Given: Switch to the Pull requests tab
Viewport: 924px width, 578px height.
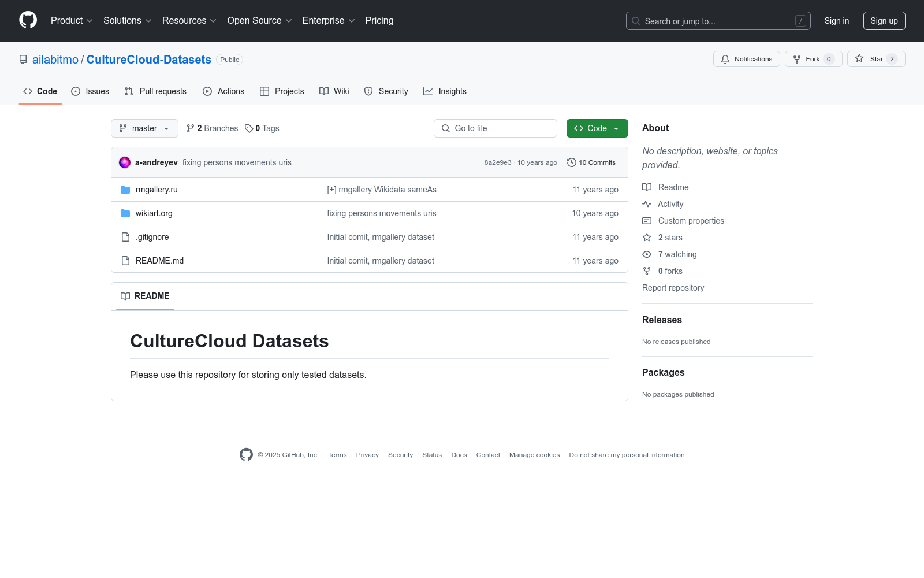Looking at the screenshot, I should tap(155, 91).
